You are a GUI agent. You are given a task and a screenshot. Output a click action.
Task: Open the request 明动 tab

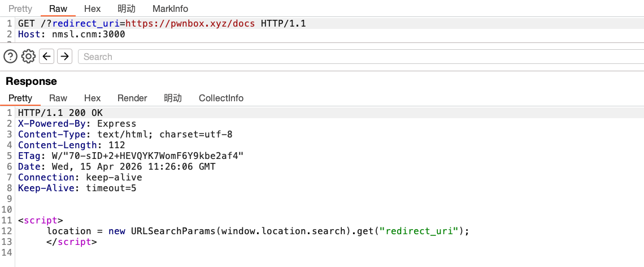point(127,9)
